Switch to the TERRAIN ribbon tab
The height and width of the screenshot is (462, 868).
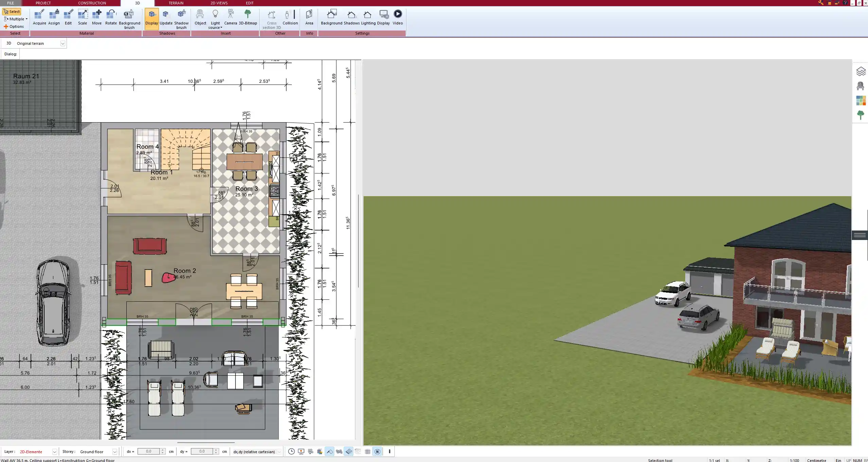coord(176,3)
